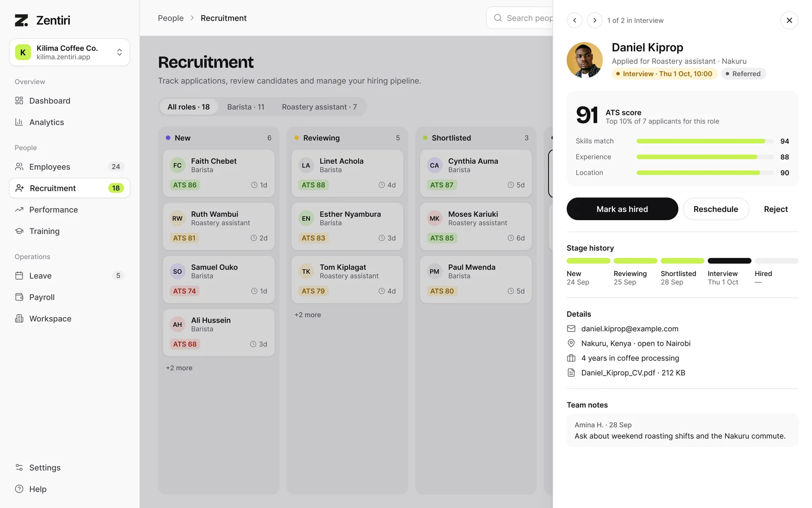This screenshot has width=812, height=508.
Task: Select the All roles · 18 filter tab
Action: tap(188, 107)
